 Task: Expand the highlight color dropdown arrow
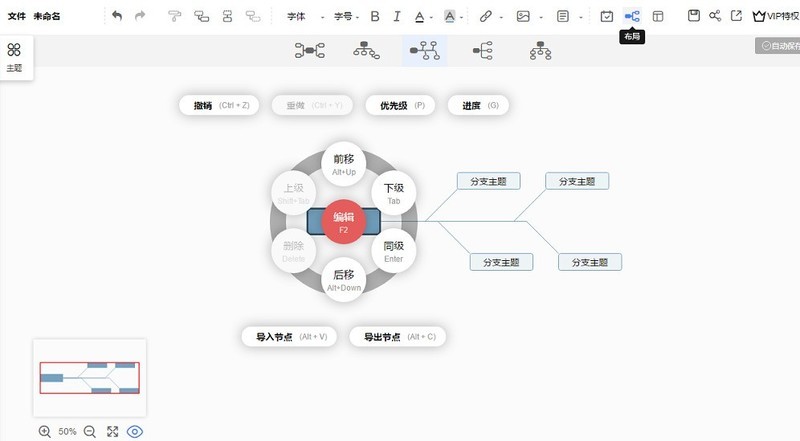tap(461, 17)
